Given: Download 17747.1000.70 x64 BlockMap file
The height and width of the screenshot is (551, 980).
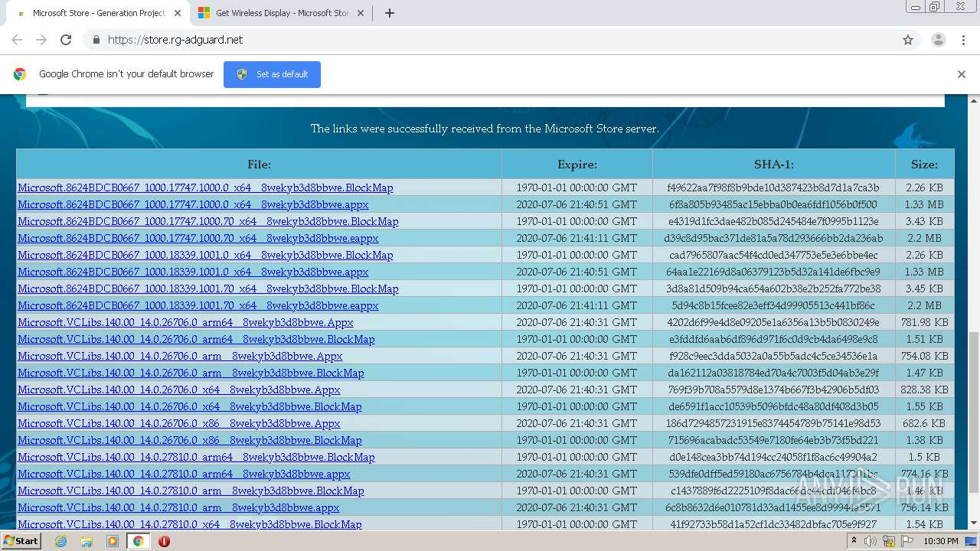Looking at the screenshot, I should click(x=208, y=221).
